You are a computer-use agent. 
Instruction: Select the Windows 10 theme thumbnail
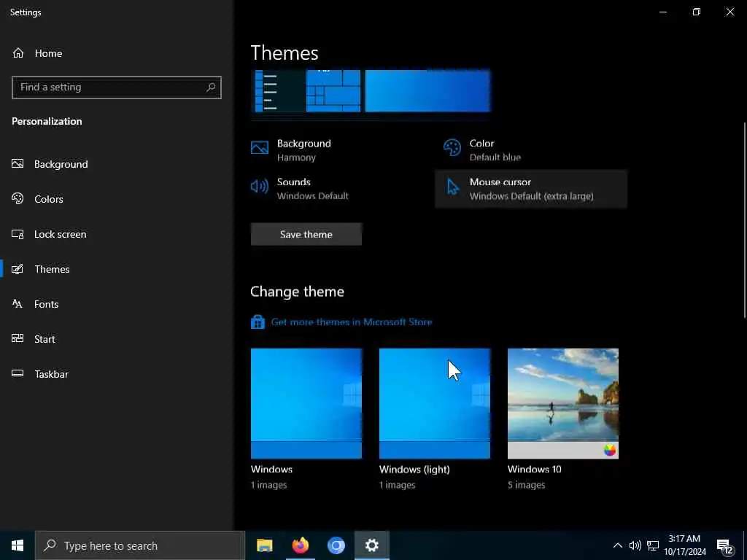(563, 403)
